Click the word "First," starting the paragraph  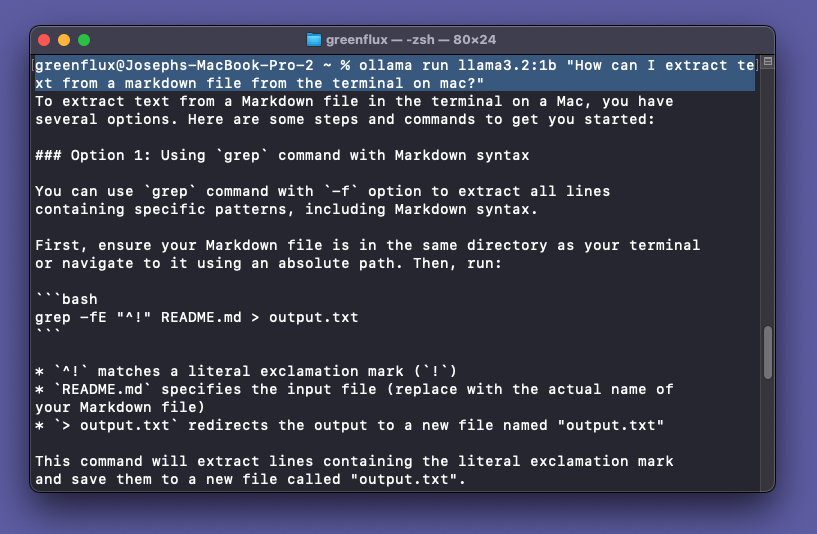(61, 245)
